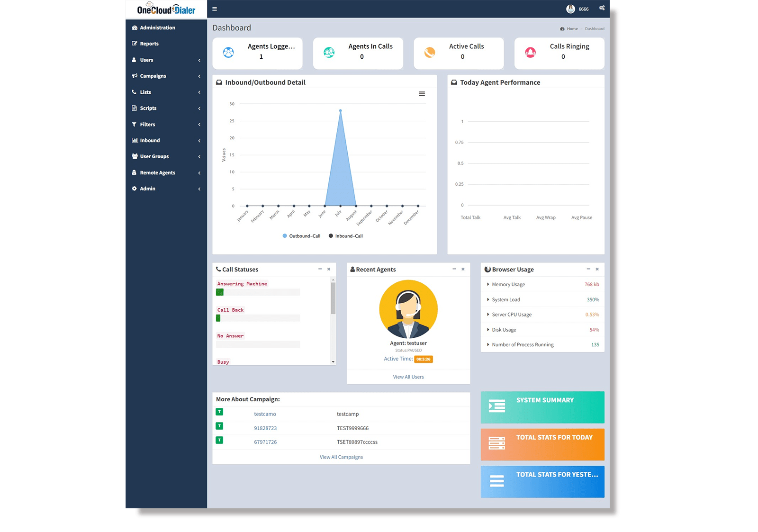This screenshot has height=532, width=758.
Task: Click the Call Statuses panel scrollbar down arrow
Action: point(333,362)
